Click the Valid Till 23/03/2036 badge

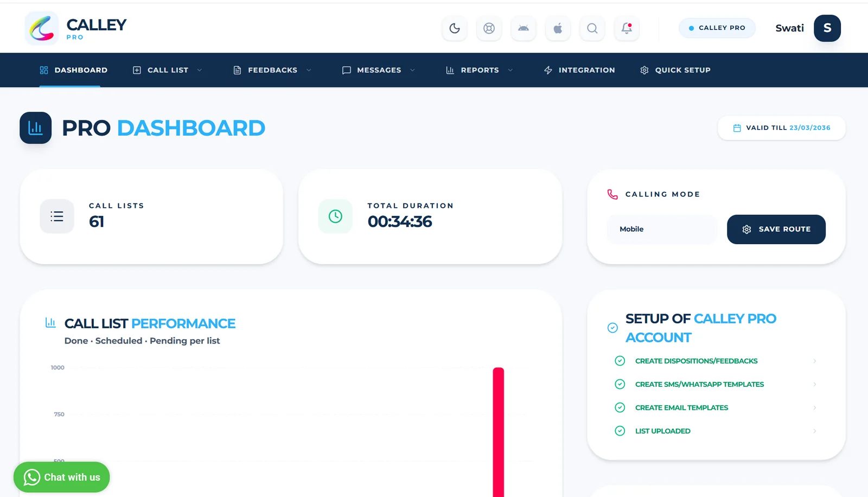click(x=782, y=128)
